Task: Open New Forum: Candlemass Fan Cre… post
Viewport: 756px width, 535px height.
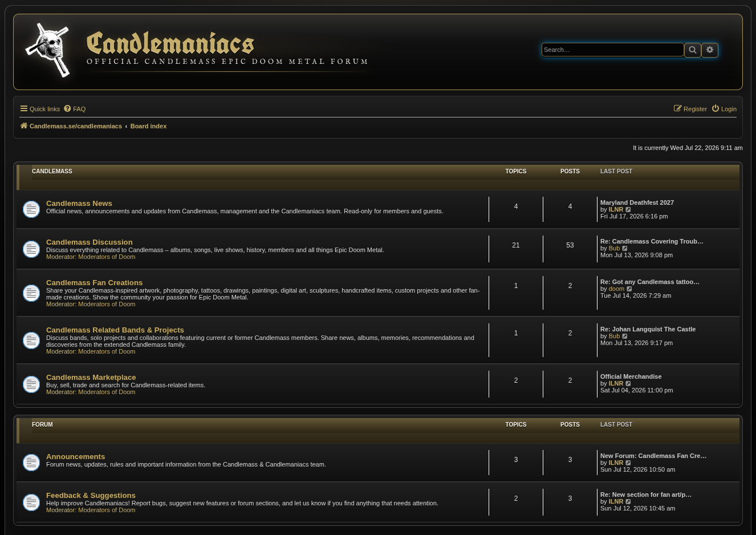Action: (x=653, y=456)
